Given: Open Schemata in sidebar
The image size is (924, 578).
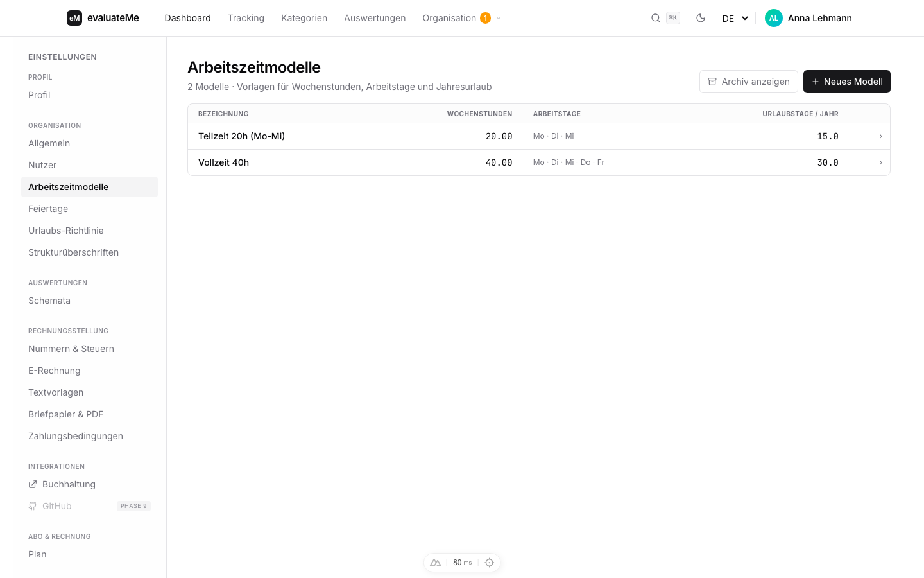Looking at the screenshot, I should [89, 301].
